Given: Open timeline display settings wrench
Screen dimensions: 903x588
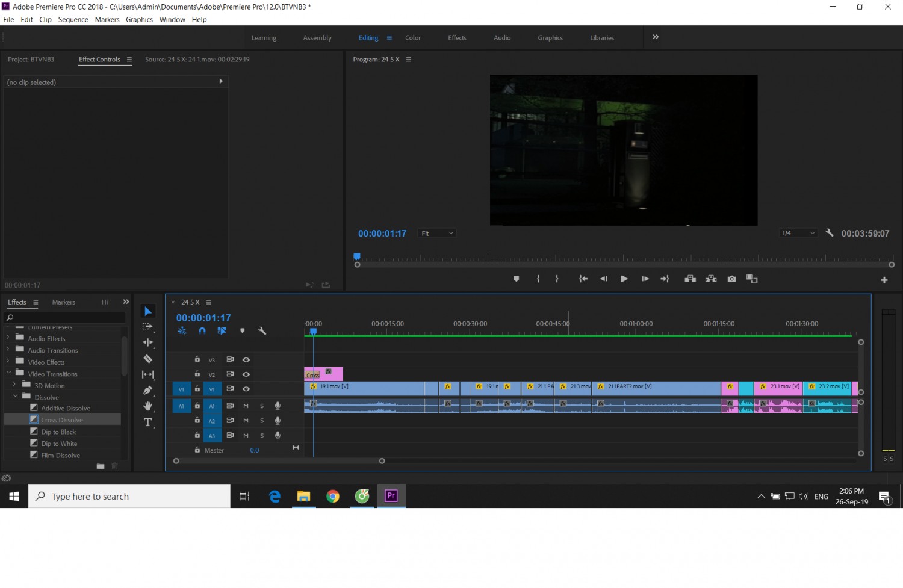Looking at the screenshot, I should pyautogui.click(x=262, y=330).
